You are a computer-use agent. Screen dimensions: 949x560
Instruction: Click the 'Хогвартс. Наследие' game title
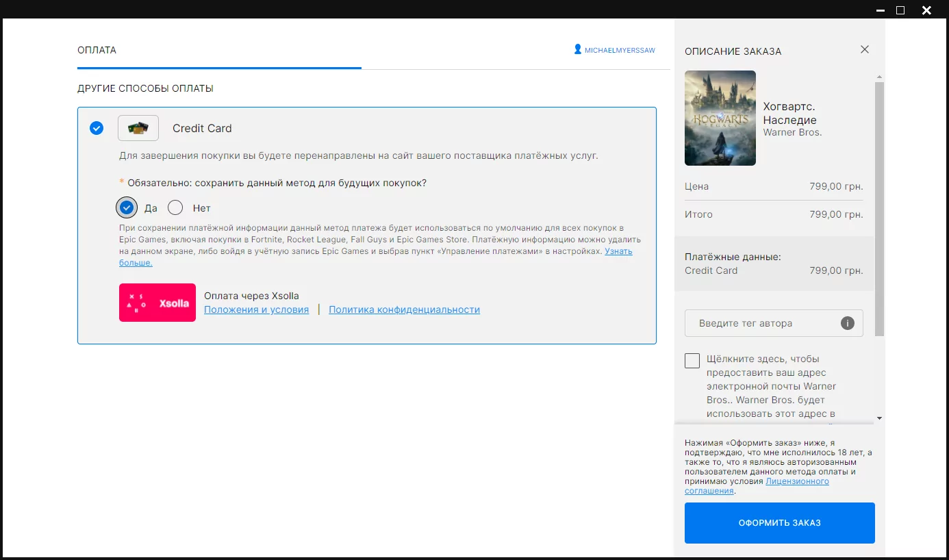click(x=789, y=113)
